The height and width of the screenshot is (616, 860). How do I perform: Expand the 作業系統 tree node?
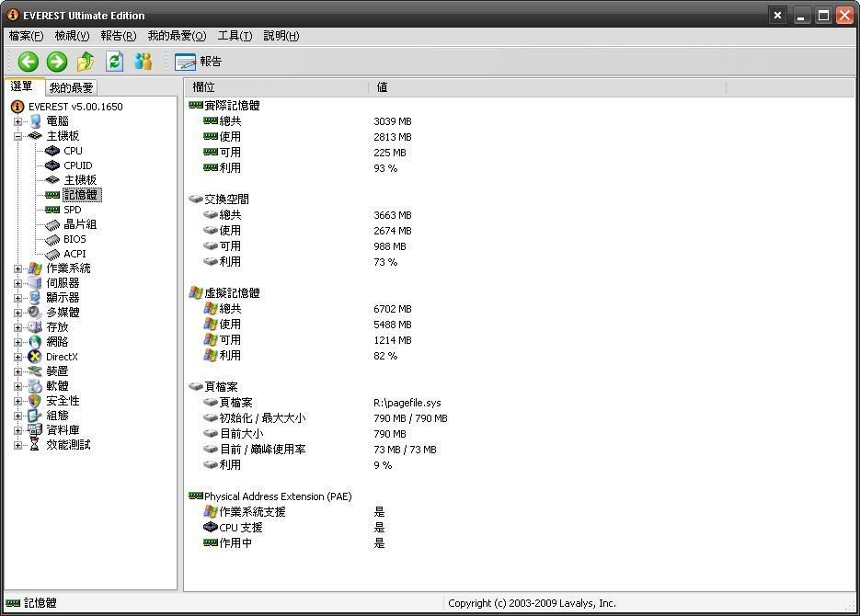point(17,269)
